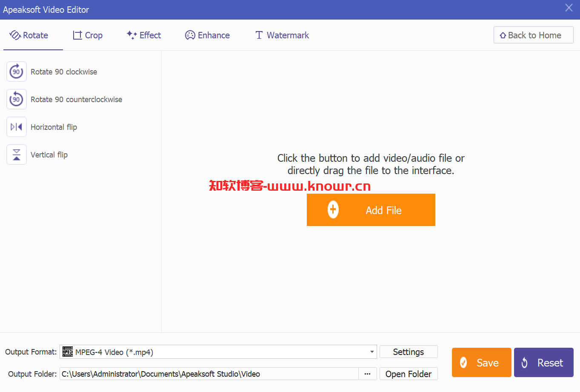Screen dimensions: 580x392
Task: Select the "Rotate 90 counterclockwise" label
Action: click(76, 100)
